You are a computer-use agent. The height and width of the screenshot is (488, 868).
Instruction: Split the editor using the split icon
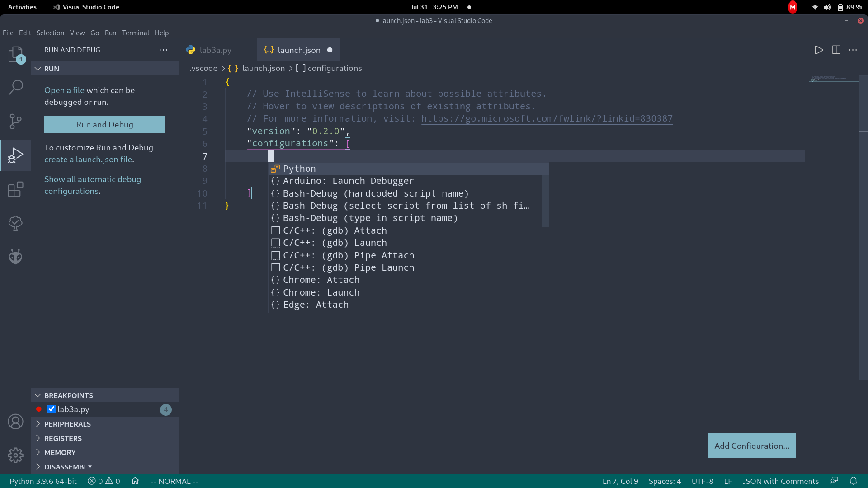(836, 50)
